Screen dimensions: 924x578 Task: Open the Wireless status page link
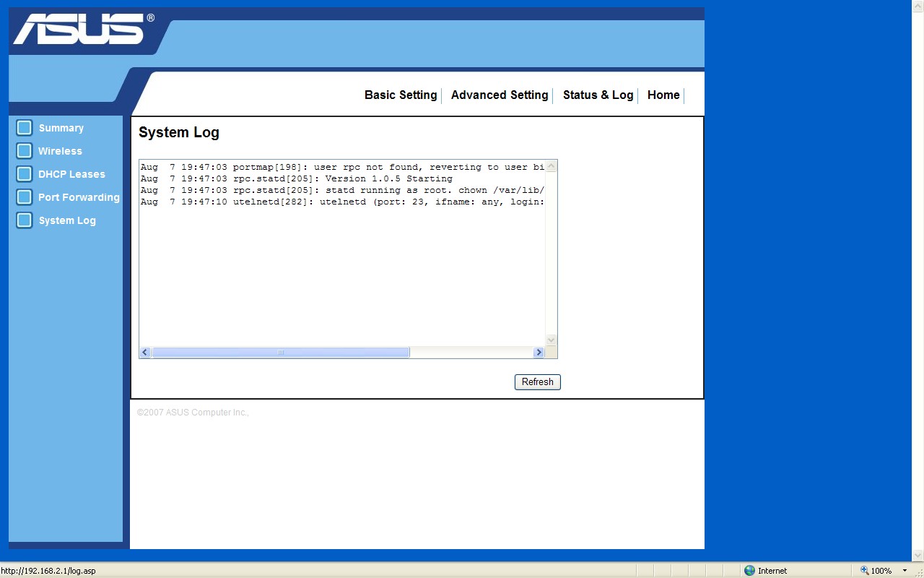(60, 151)
